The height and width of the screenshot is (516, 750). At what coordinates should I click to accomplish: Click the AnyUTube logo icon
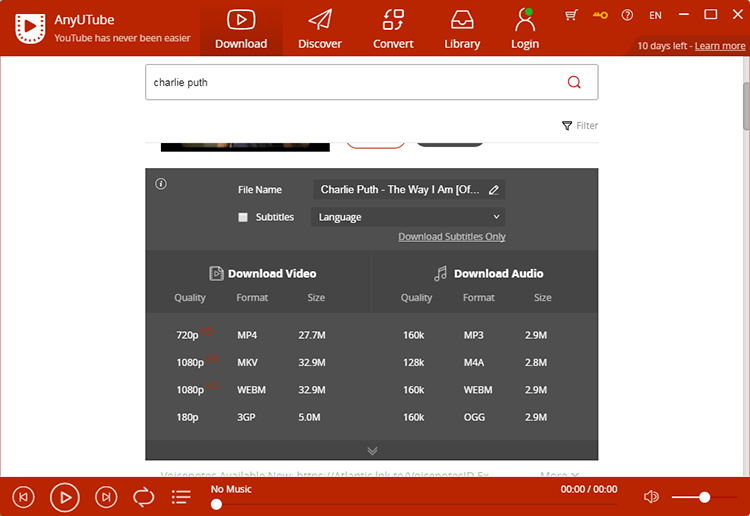pyautogui.click(x=30, y=28)
